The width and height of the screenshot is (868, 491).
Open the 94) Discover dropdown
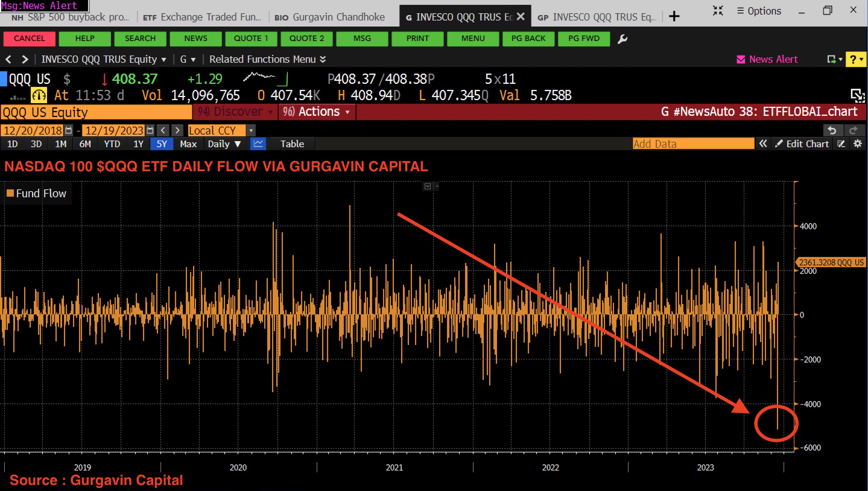point(235,112)
